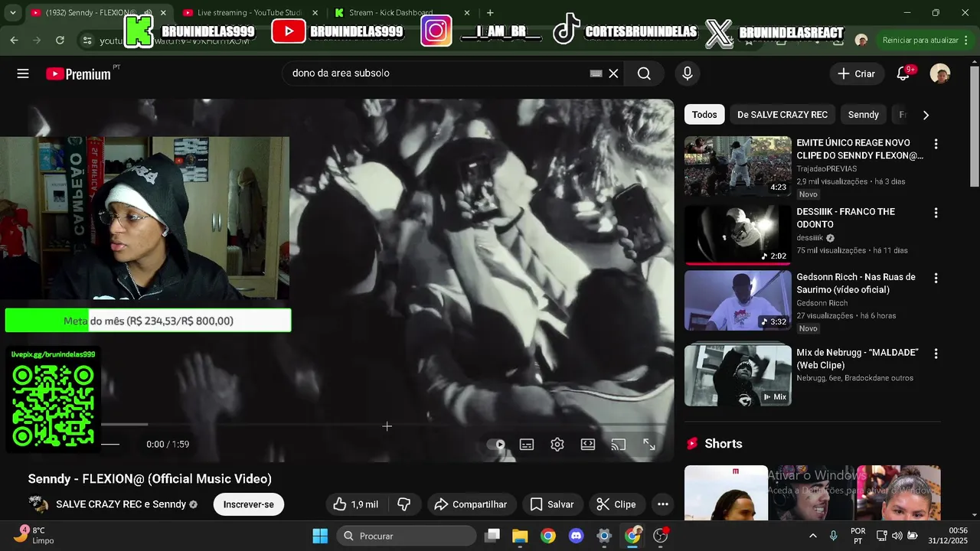This screenshot has width=980, height=551.
Task: Open options for EMITE ÚNICO REAGE video
Action: (x=936, y=144)
